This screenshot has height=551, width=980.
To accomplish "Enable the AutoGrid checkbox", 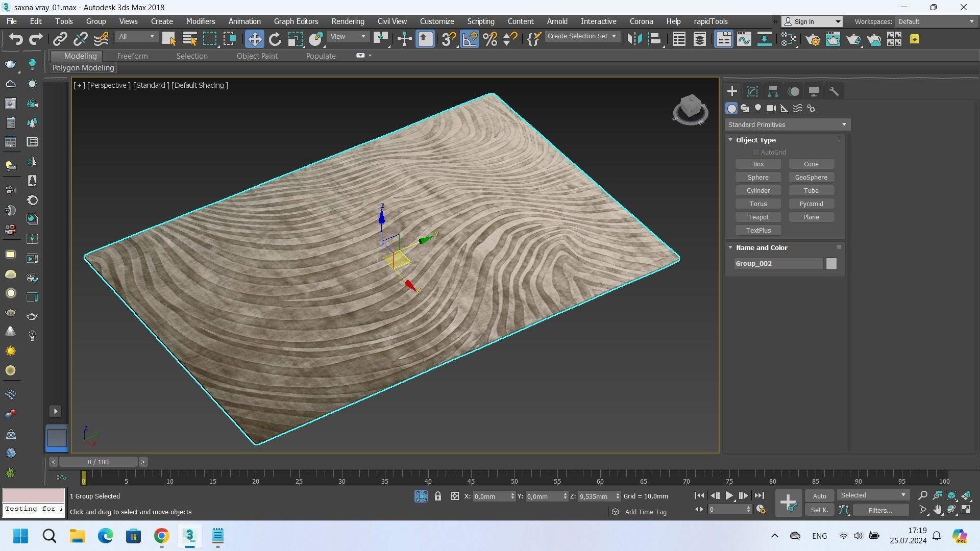I will pyautogui.click(x=756, y=152).
